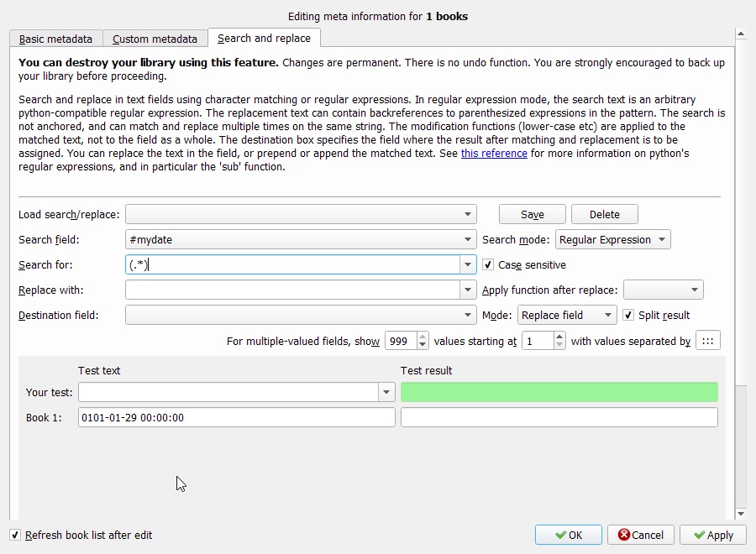Click the vertical scrollbar track

coord(741,447)
